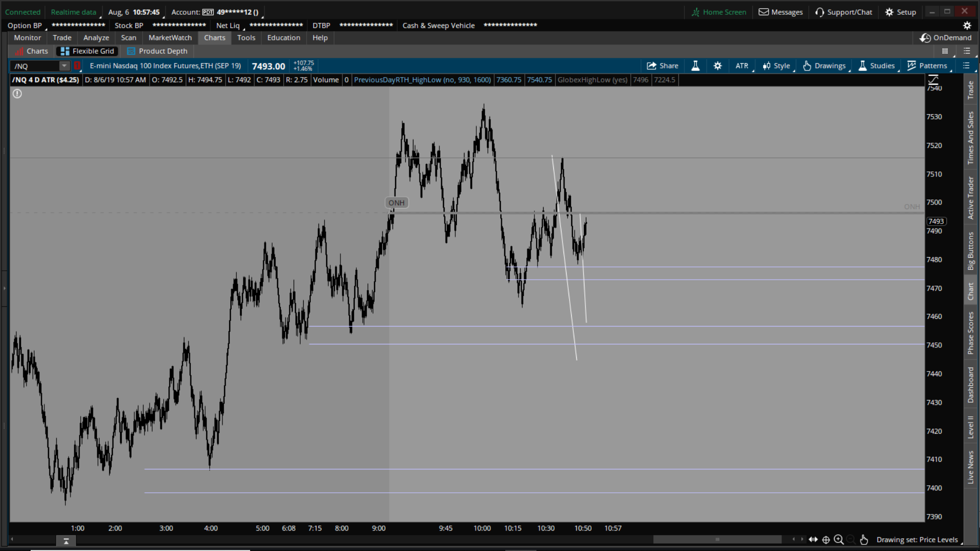This screenshot has width=980, height=551.
Task: Toggle the price axis scale icon
Action: (x=934, y=80)
